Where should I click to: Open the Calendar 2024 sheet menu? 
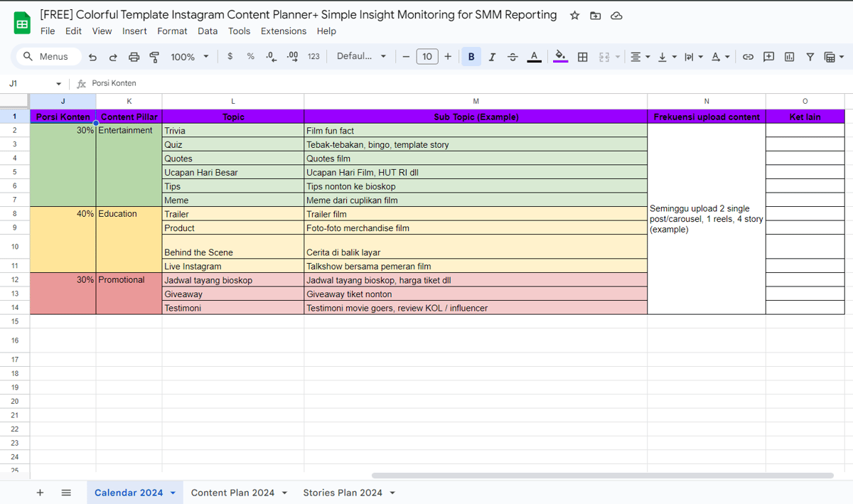pos(171,492)
